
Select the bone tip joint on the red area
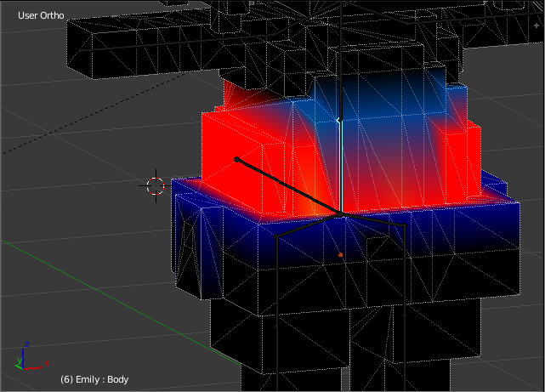(x=236, y=160)
